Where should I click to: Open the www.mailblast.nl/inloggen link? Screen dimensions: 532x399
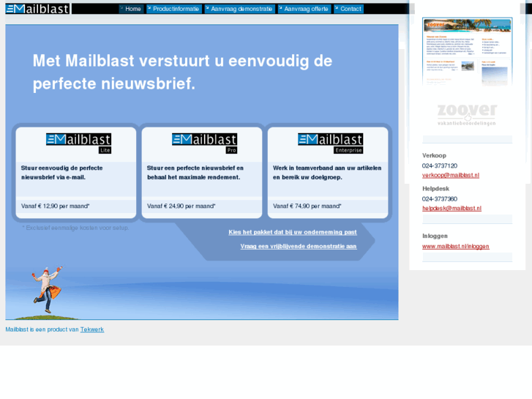[456, 247]
